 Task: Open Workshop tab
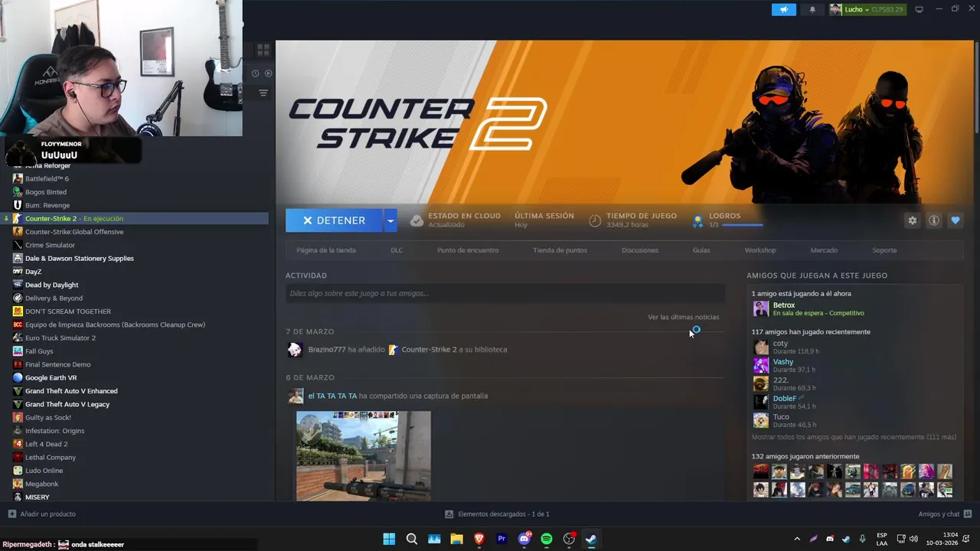coord(760,250)
